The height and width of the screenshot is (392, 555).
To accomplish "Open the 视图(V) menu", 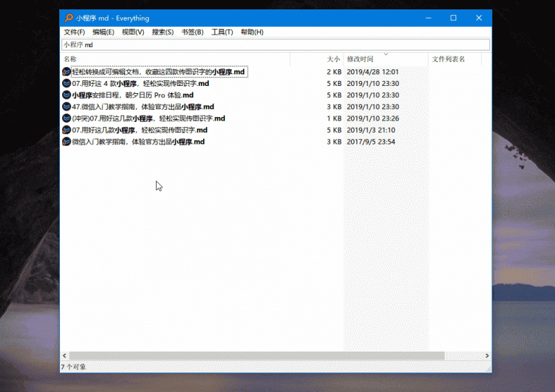I will pyautogui.click(x=133, y=32).
